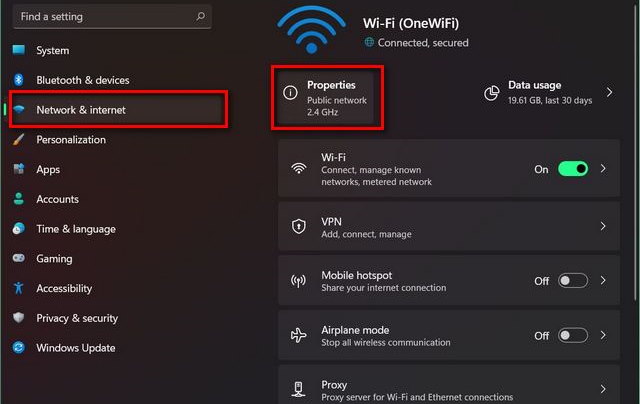Click the Accounts person icon

tap(18, 199)
